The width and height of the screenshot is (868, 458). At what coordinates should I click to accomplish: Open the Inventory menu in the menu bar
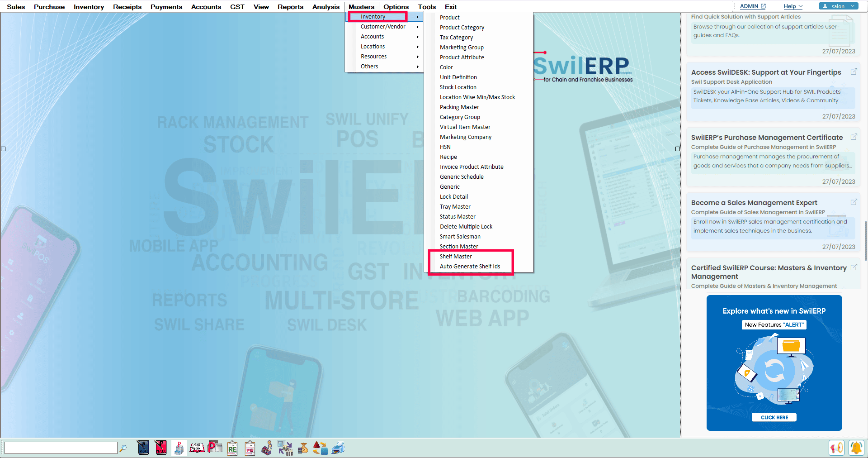(x=89, y=7)
